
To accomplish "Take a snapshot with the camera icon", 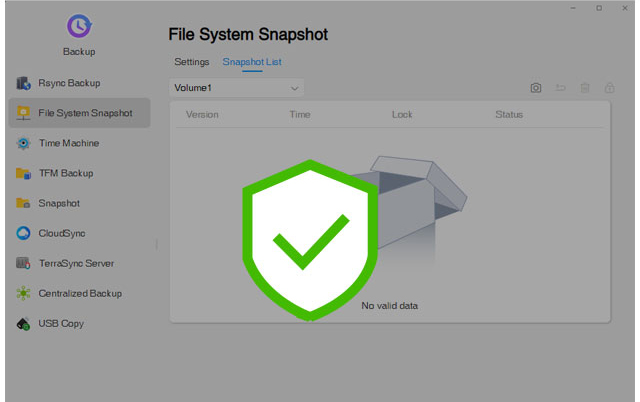I will click(x=536, y=88).
